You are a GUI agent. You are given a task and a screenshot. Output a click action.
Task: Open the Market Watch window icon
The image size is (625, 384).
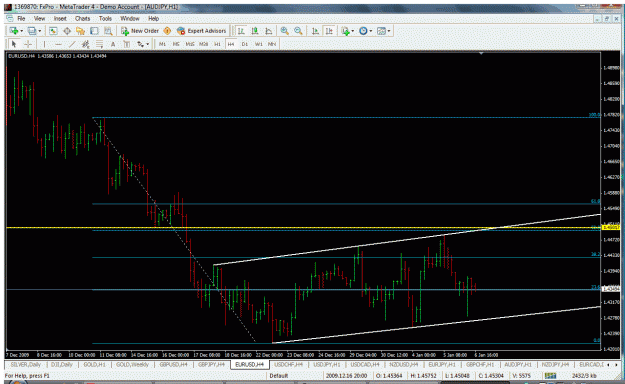coord(53,31)
